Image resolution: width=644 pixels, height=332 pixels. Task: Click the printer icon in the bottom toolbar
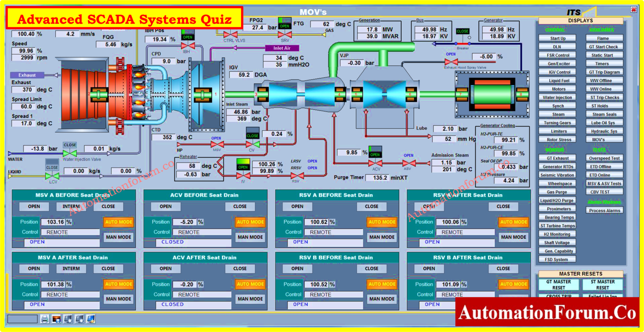tap(45, 319)
